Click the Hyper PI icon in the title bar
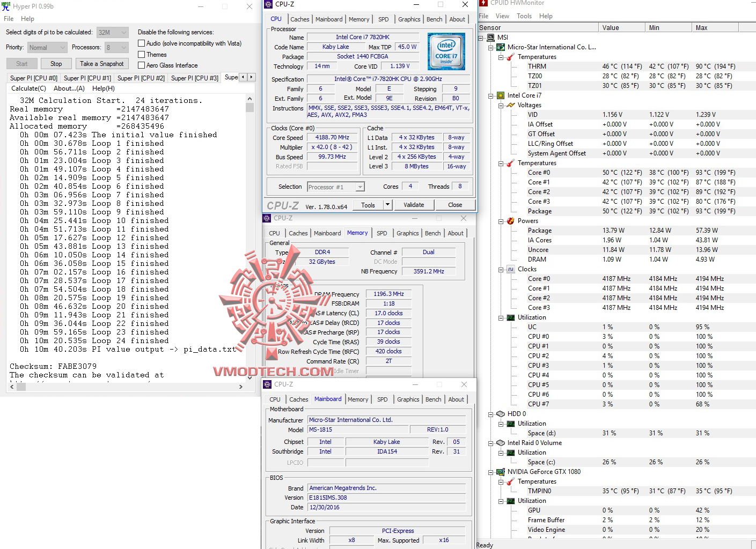Screen dimensions: 756x549 pyautogui.click(x=6, y=6)
